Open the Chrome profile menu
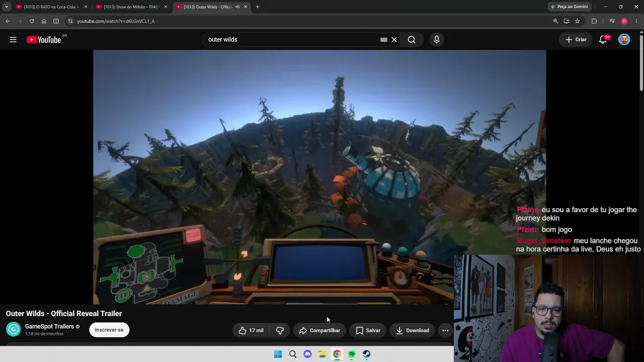The height and width of the screenshot is (362, 644). (x=624, y=21)
